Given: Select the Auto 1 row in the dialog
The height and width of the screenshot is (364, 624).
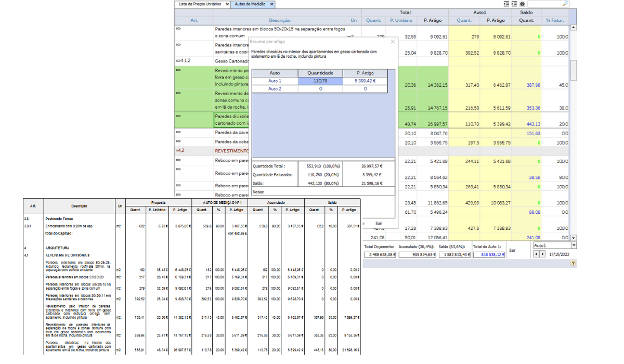Looking at the screenshot, I should point(319,81).
